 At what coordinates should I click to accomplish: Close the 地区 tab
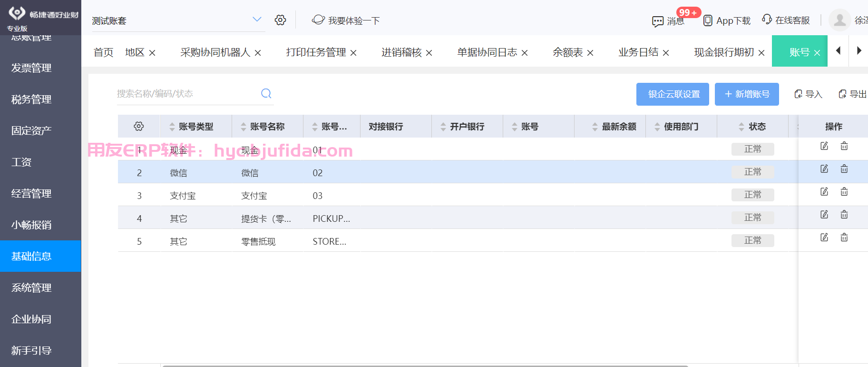point(152,53)
